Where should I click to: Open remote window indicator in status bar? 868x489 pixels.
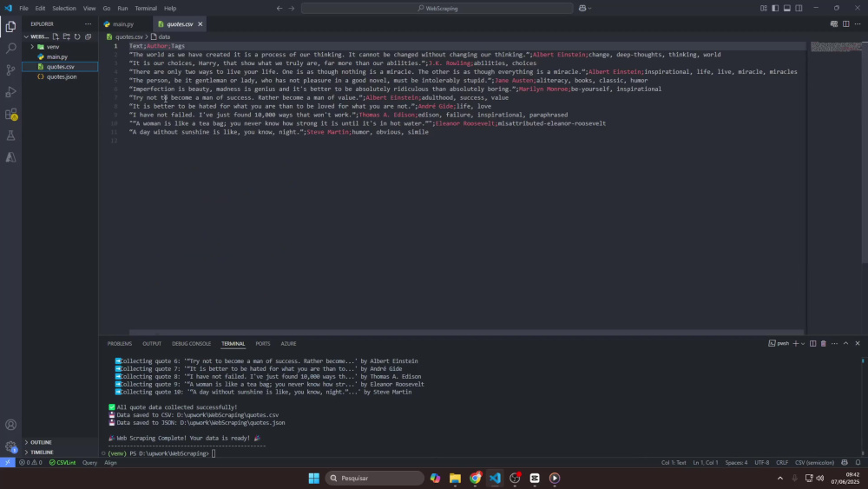click(x=7, y=462)
